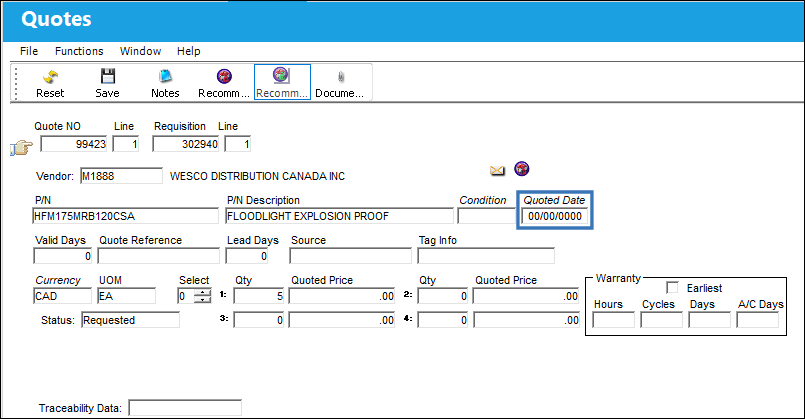Image resolution: width=805 pixels, height=419 pixels.
Task: Click the Qty field for row 2
Action: coord(443,296)
